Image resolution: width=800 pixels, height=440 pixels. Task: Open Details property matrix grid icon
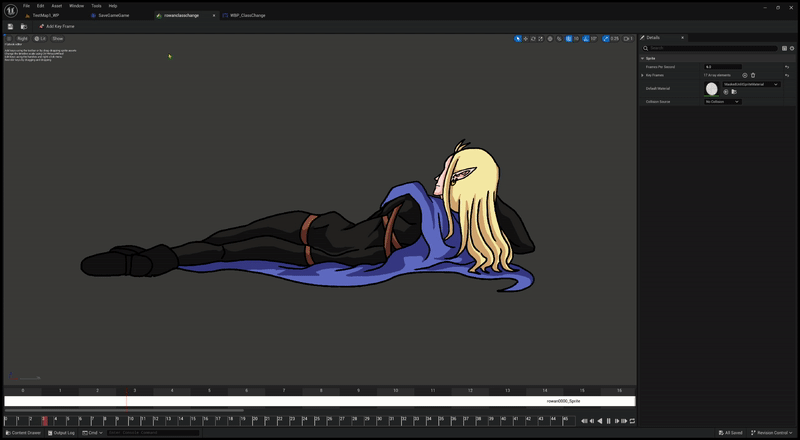pos(784,48)
